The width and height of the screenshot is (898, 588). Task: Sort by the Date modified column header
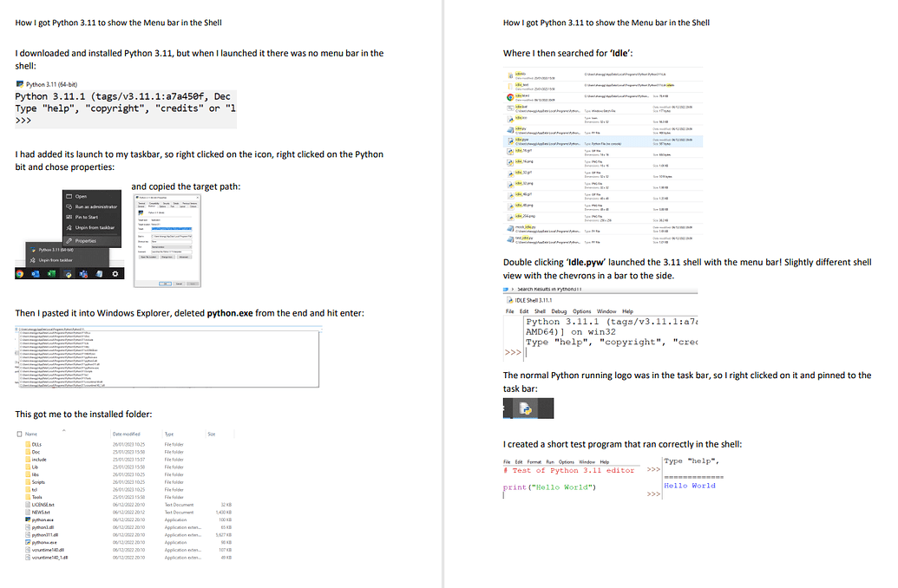coord(126,434)
